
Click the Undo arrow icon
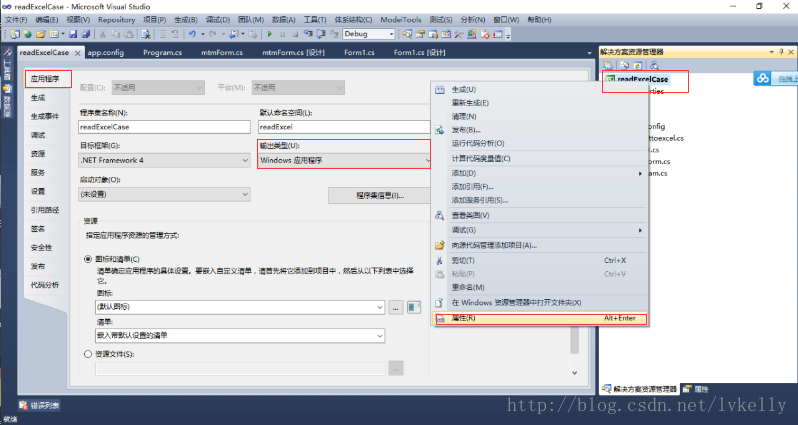click(192, 34)
